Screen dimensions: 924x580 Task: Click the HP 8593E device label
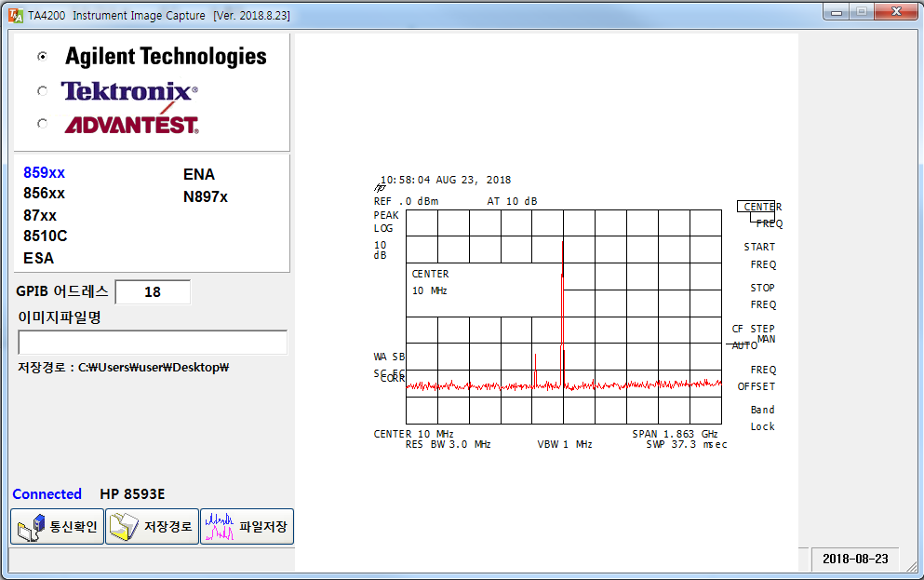pos(132,494)
